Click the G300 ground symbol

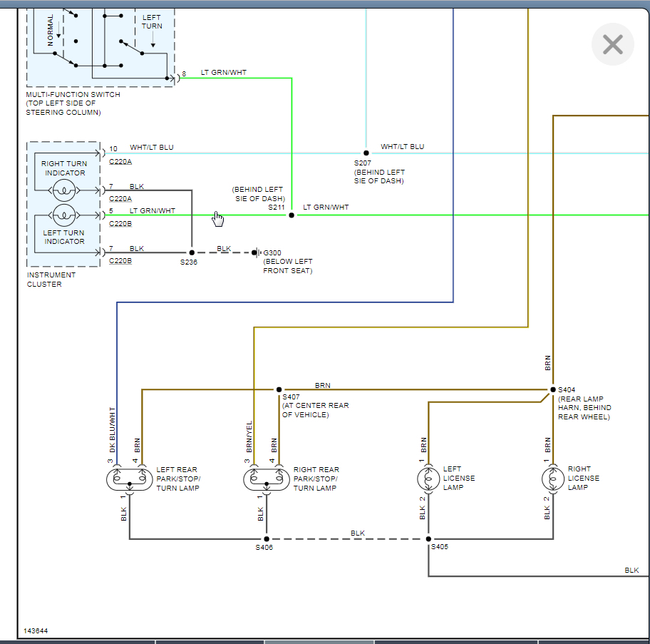257,252
